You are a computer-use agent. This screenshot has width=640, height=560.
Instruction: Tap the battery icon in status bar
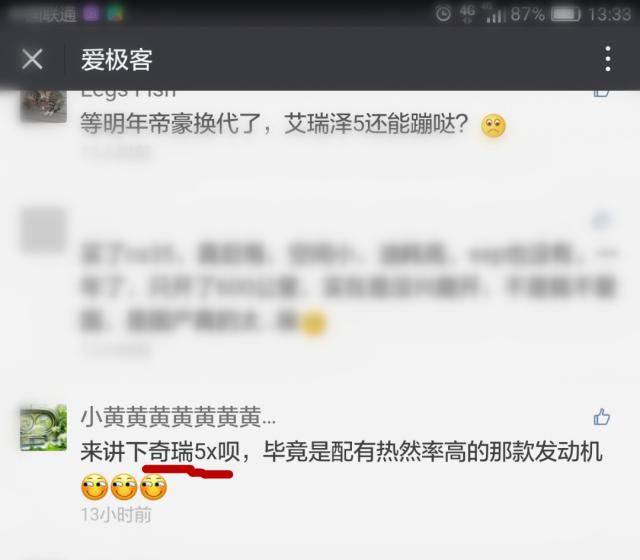[566, 14]
